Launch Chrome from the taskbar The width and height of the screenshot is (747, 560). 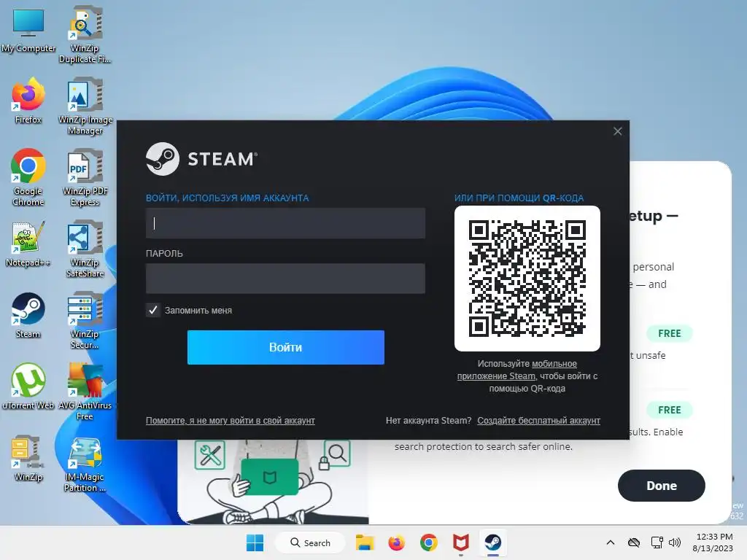[x=429, y=542]
